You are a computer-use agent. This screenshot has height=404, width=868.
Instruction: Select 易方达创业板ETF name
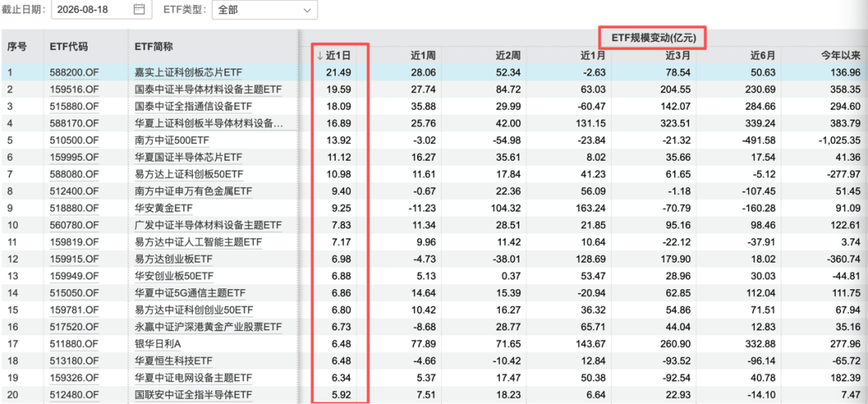point(174,259)
